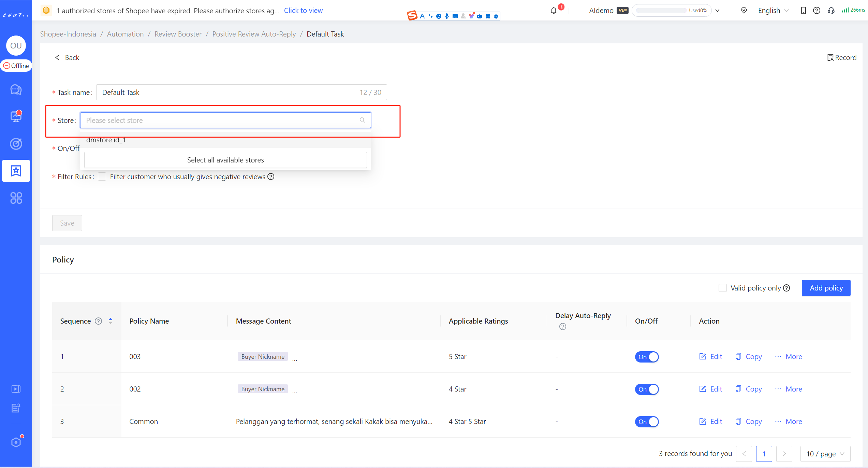Click the notification bell icon
Image resolution: width=868 pixels, height=468 pixels.
554,11
